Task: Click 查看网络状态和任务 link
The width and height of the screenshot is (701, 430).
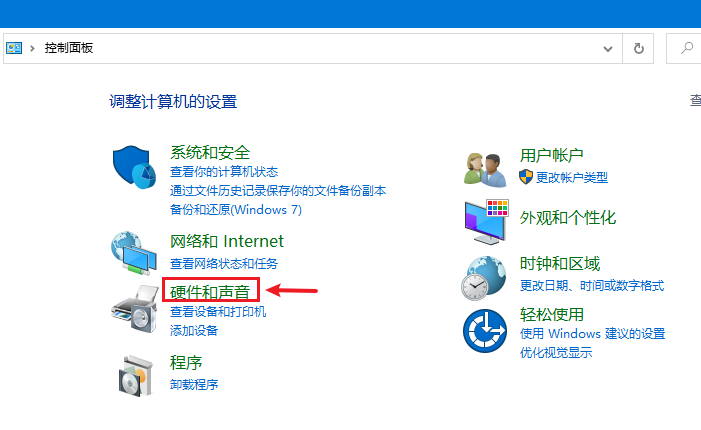Action: tap(224, 263)
